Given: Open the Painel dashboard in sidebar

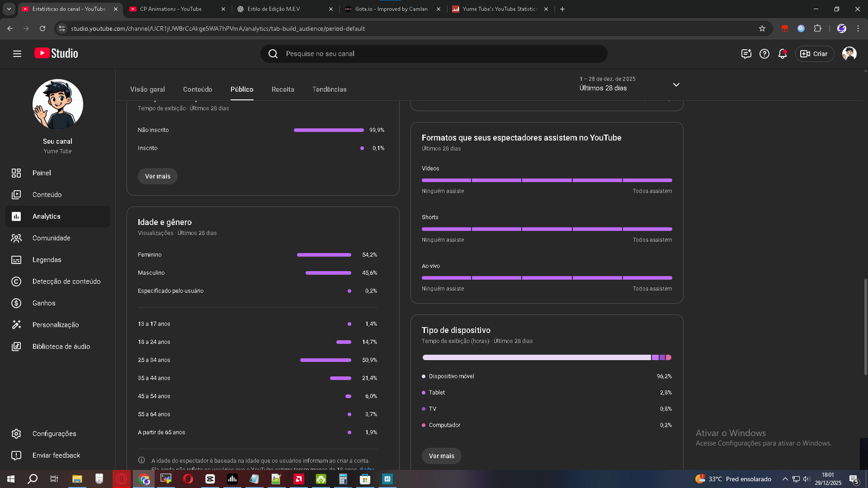Looking at the screenshot, I should click(x=41, y=173).
